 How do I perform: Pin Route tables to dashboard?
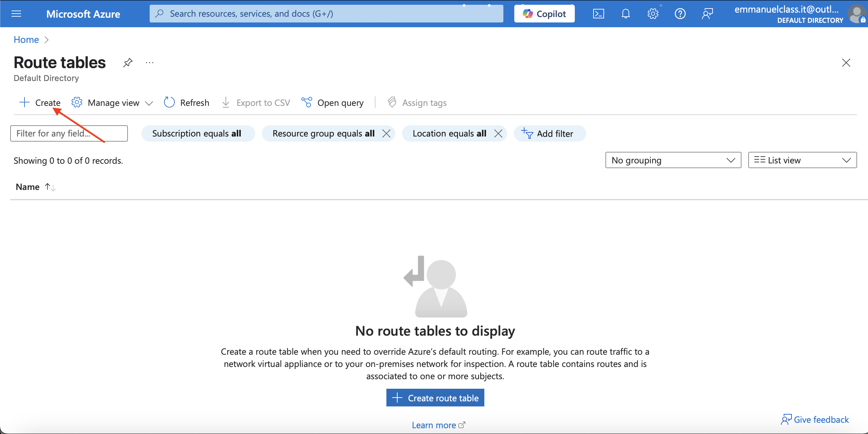(128, 63)
